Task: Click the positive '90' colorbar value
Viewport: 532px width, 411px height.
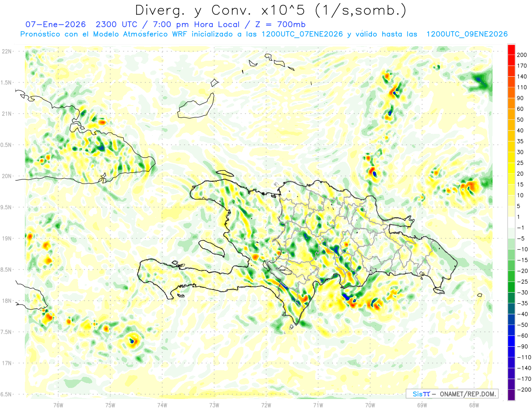Action: pyautogui.click(x=520, y=98)
